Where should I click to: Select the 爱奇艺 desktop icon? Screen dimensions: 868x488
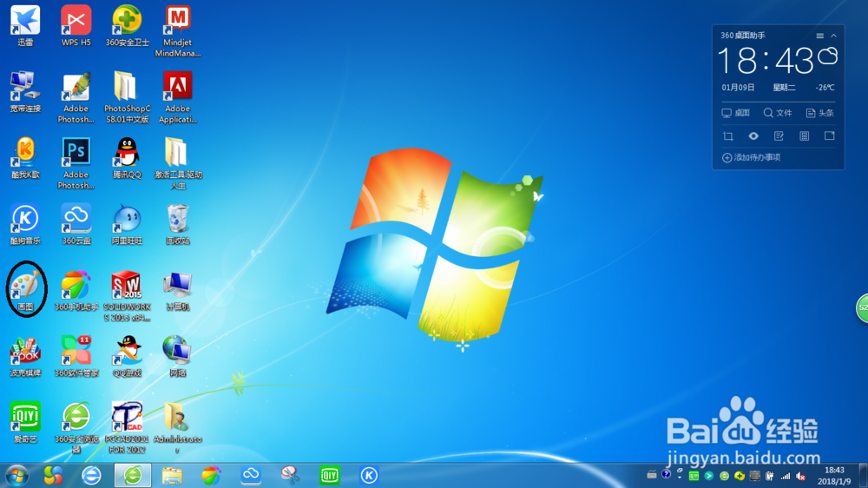(25, 422)
